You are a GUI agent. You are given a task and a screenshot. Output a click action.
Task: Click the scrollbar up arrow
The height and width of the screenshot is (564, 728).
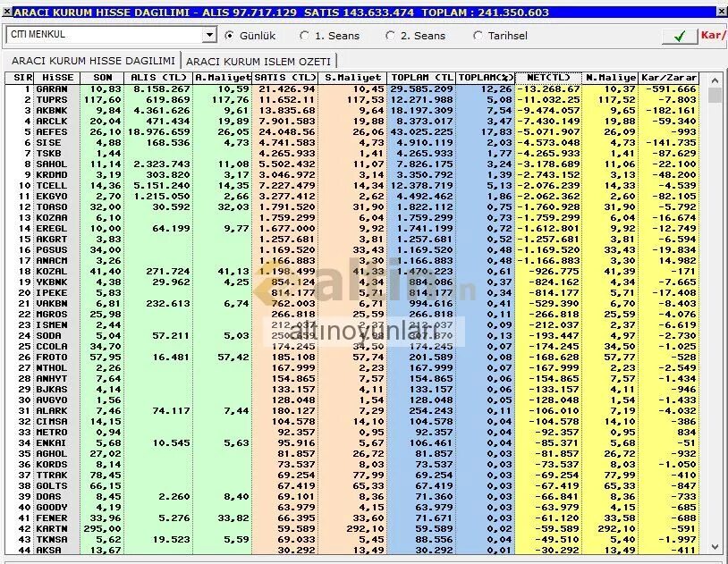(x=715, y=80)
